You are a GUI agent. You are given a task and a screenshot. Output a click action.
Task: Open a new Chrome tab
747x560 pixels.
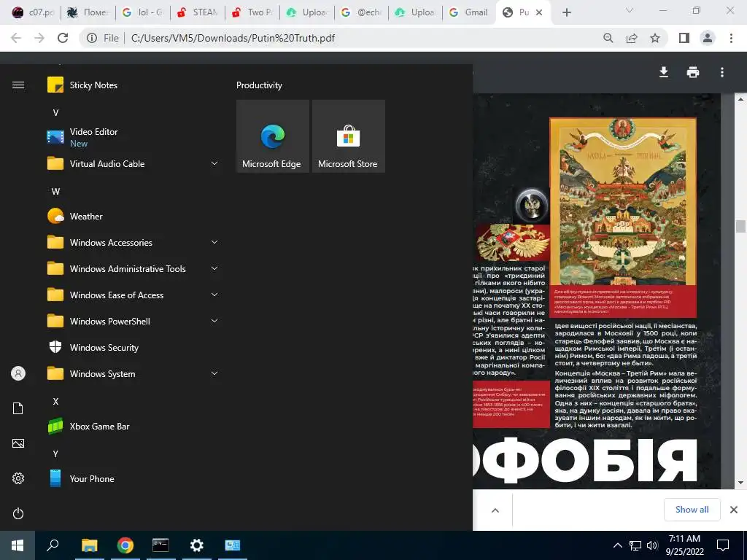point(566,12)
